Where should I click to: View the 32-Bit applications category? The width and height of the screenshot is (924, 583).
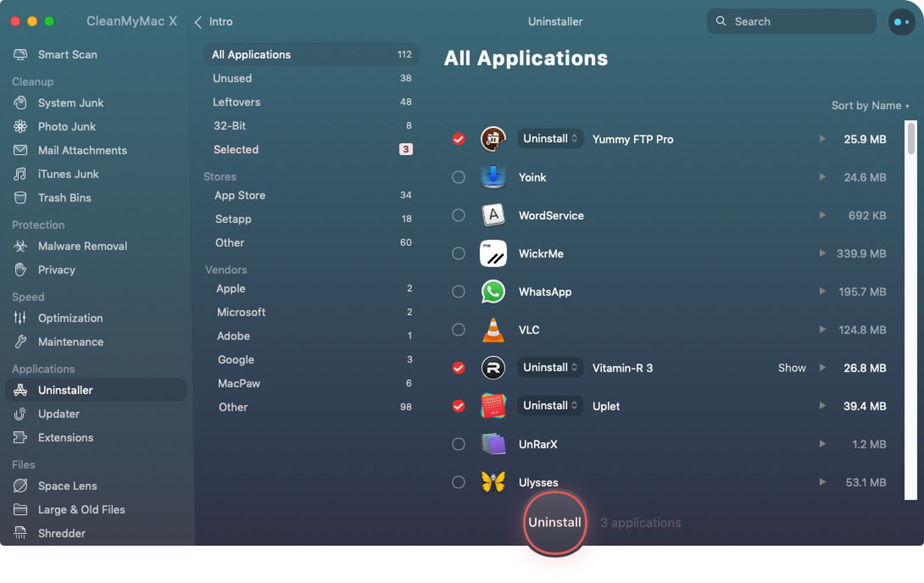coord(230,126)
